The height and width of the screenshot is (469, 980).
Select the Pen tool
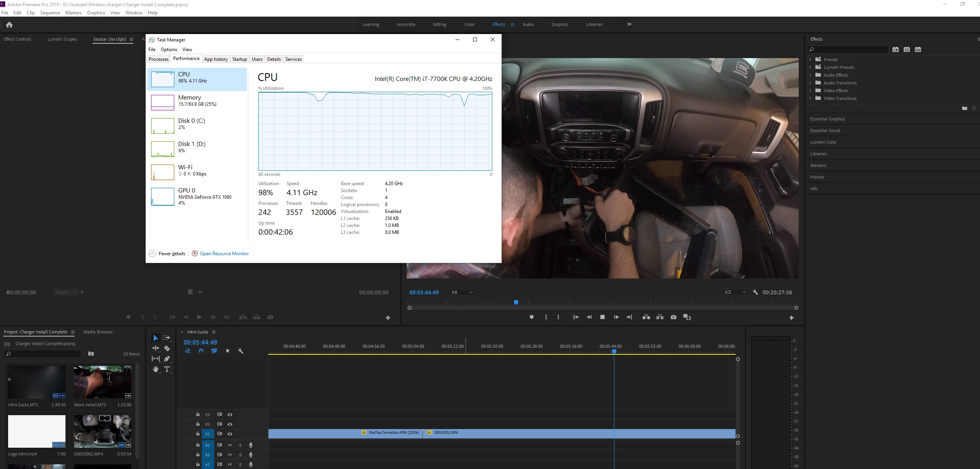[x=167, y=359]
